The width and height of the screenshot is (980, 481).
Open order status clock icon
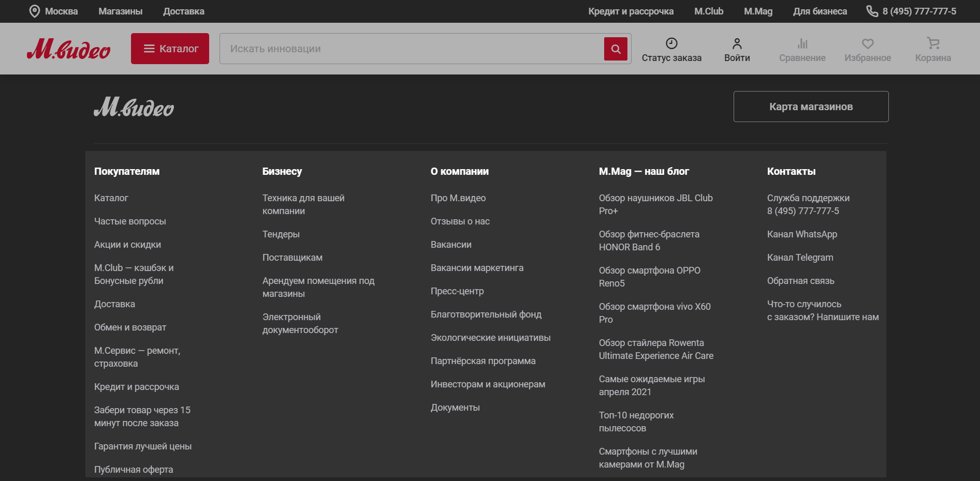[671, 43]
